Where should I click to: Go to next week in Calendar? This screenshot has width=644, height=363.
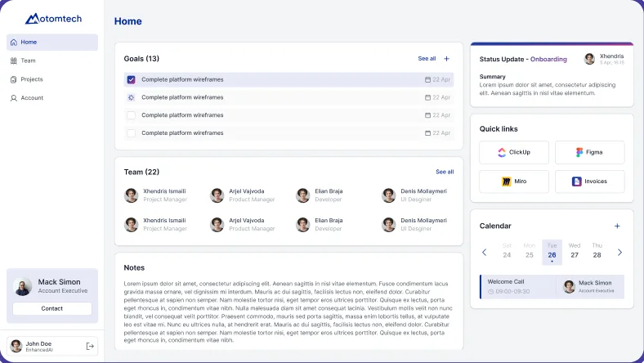click(x=619, y=253)
